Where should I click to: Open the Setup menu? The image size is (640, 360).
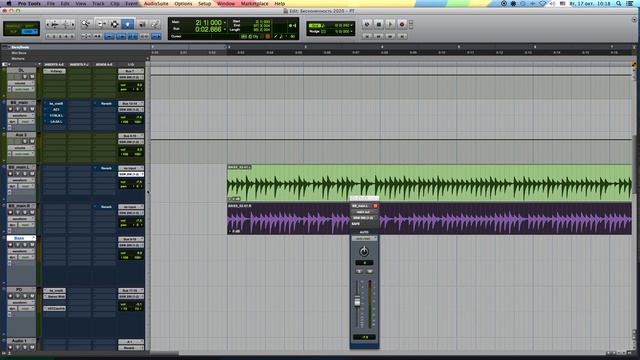tap(204, 3)
